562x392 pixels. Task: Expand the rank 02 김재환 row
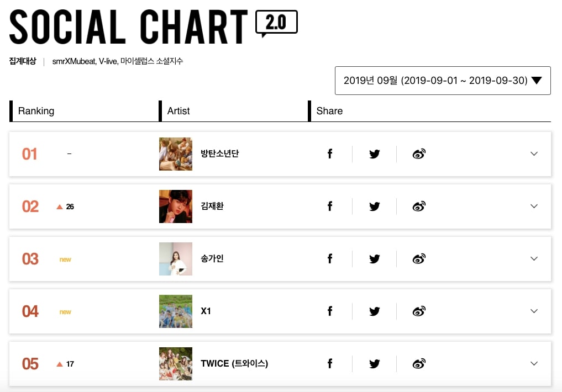click(534, 206)
